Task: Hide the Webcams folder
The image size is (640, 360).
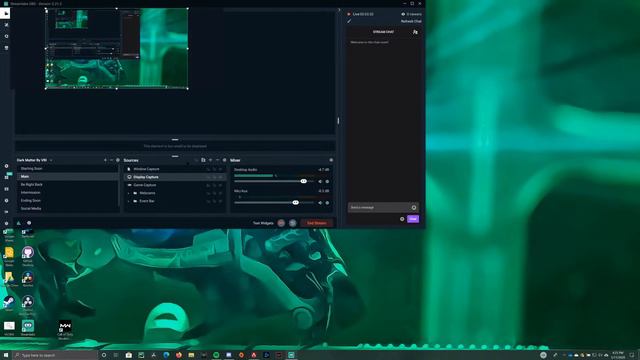Action: click(221, 193)
